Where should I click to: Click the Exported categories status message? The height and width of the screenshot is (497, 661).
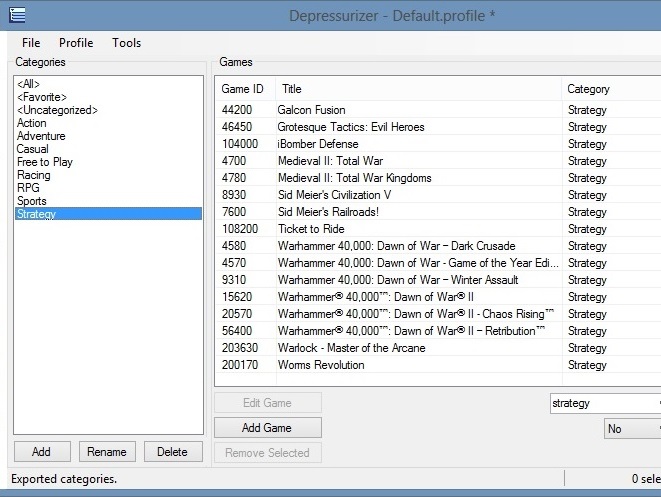(x=64, y=479)
